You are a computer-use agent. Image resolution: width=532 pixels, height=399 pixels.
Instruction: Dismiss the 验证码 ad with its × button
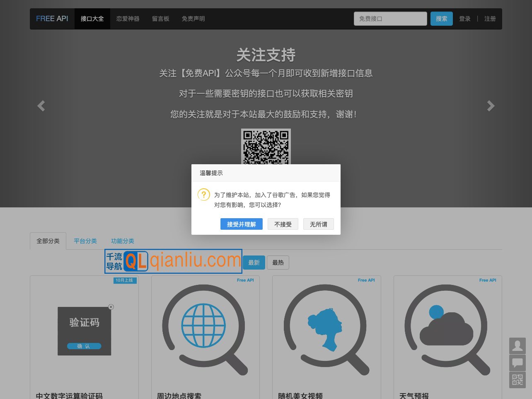pyautogui.click(x=111, y=307)
